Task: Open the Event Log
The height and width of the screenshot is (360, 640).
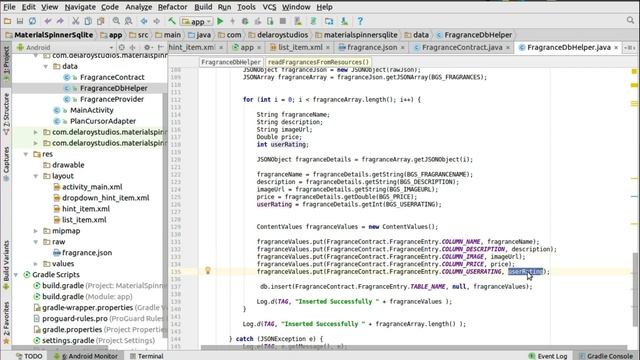Action: (548, 356)
